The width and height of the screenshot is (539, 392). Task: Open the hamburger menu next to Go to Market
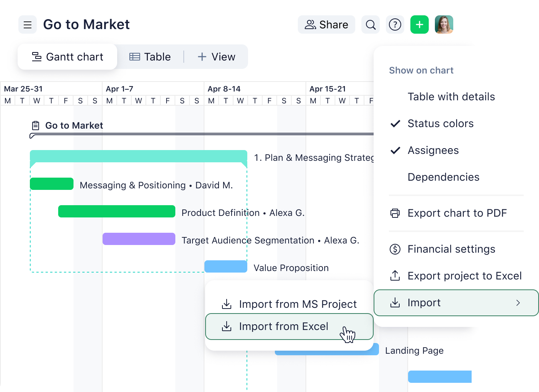[x=27, y=24]
